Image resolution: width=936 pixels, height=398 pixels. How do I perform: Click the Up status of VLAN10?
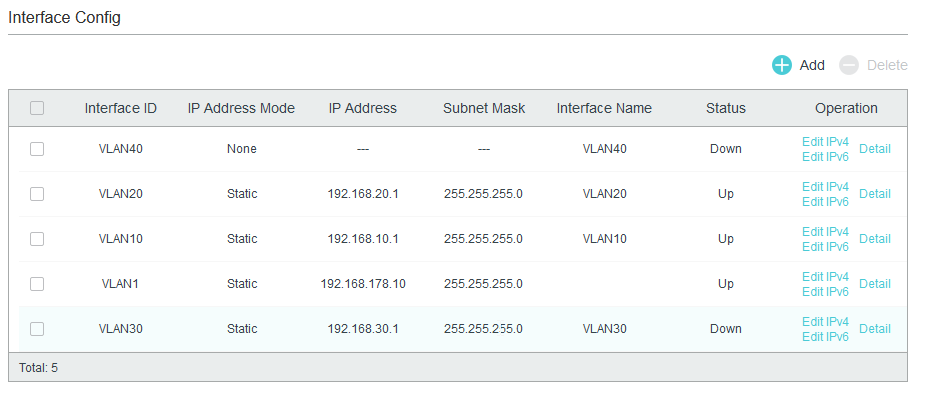[x=726, y=239]
